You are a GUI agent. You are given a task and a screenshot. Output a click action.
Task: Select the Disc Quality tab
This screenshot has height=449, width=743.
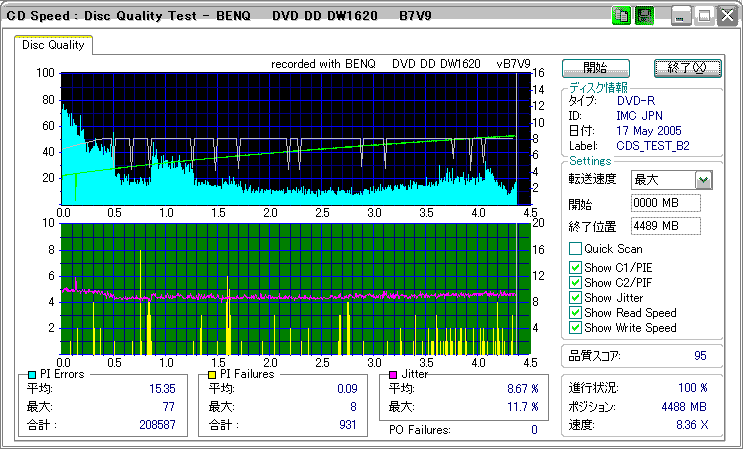tap(54, 44)
